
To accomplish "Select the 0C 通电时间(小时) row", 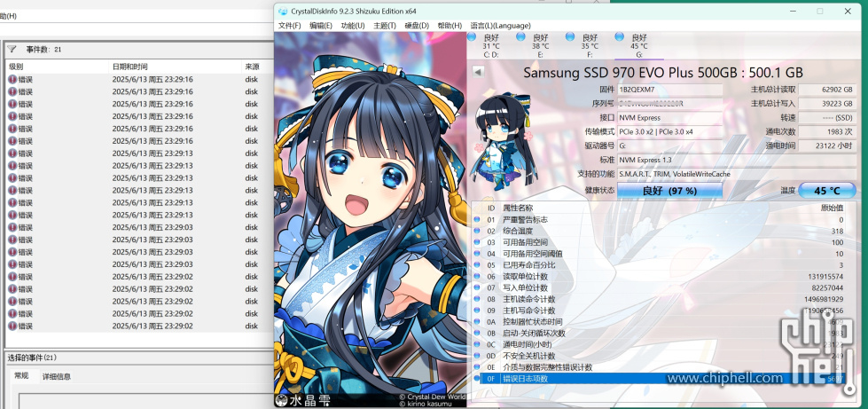I will pyautogui.click(x=660, y=345).
